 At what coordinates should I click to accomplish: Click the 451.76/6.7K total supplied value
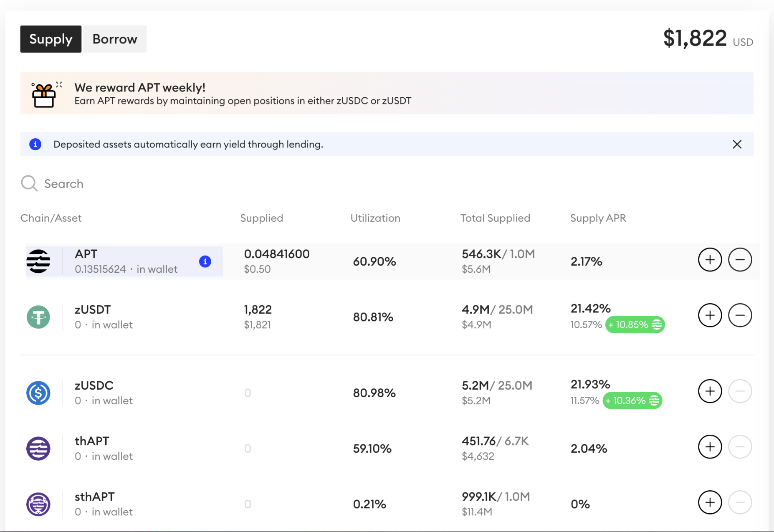[496, 441]
